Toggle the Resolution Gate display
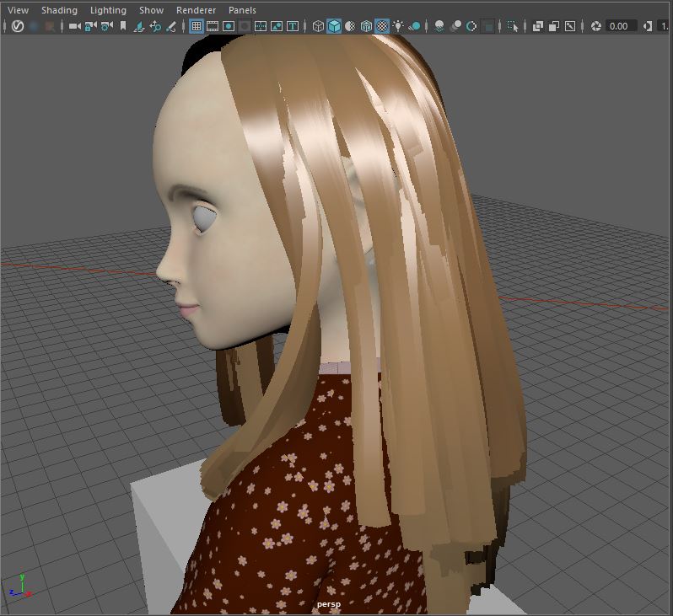Viewport: 673px width, 616px height. click(229, 26)
